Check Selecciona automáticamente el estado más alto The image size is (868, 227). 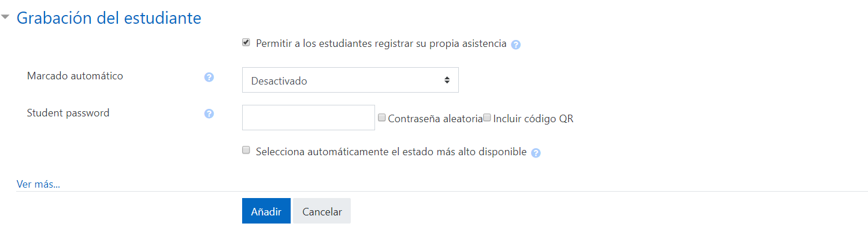coord(246,150)
